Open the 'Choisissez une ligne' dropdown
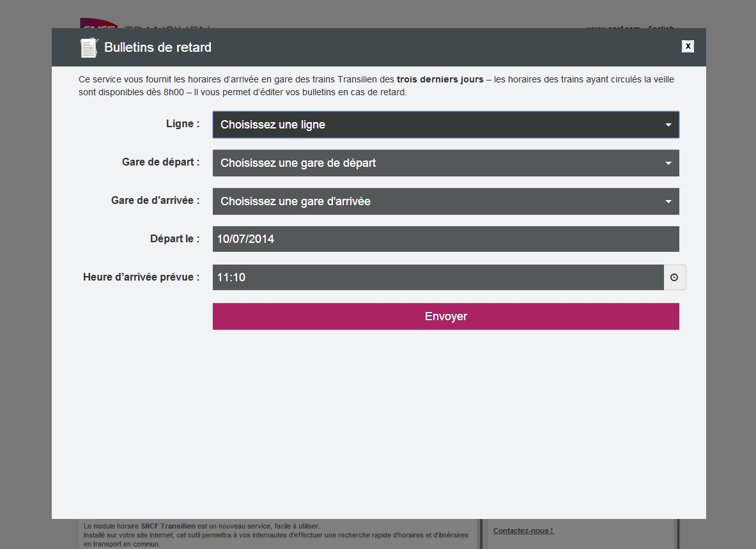The width and height of the screenshot is (756, 549). click(x=445, y=125)
